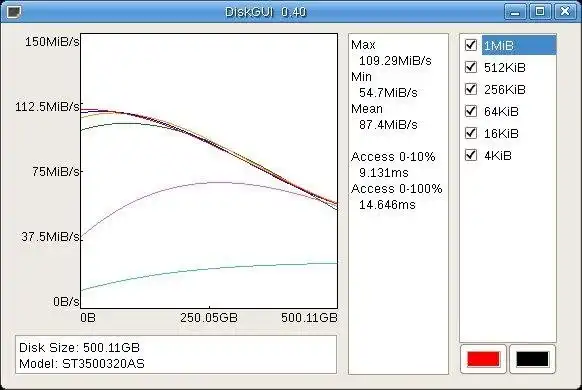
Task: Click the 250.05GB axis label
Action: coord(209,318)
